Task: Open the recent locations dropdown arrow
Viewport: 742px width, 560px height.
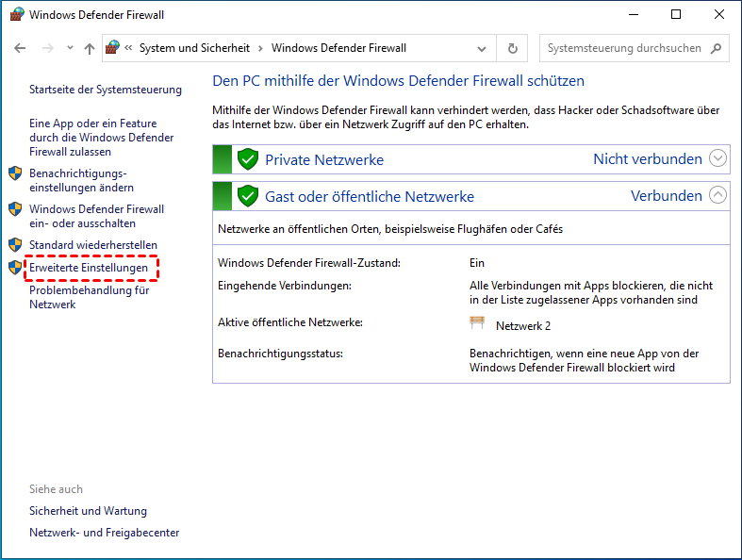Action: click(69, 48)
